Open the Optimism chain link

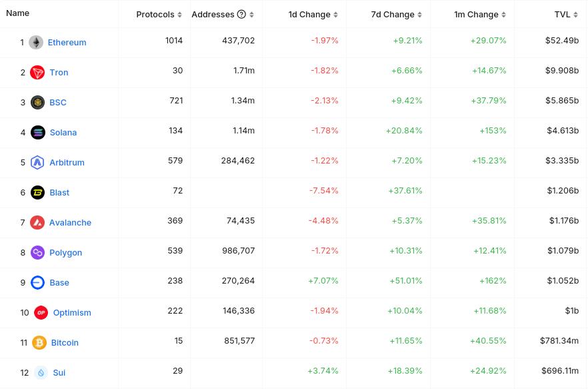tap(72, 312)
